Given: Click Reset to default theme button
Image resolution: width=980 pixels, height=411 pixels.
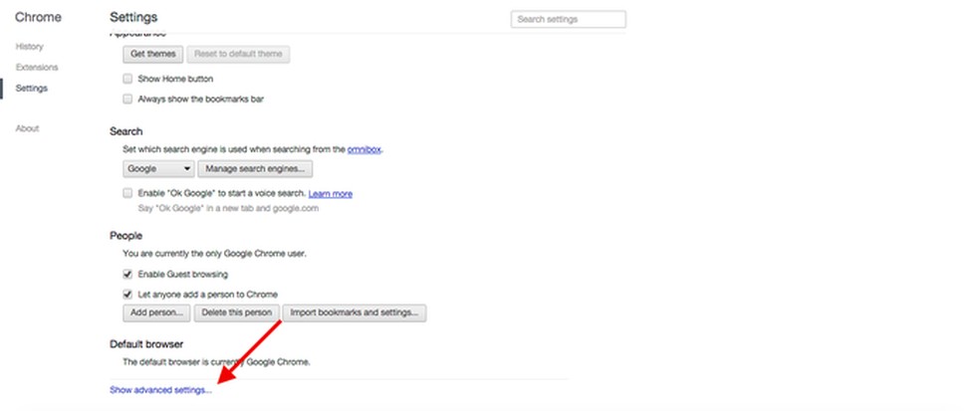Looking at the screenshot, I should pyautogui.click(x=237, y=54).
